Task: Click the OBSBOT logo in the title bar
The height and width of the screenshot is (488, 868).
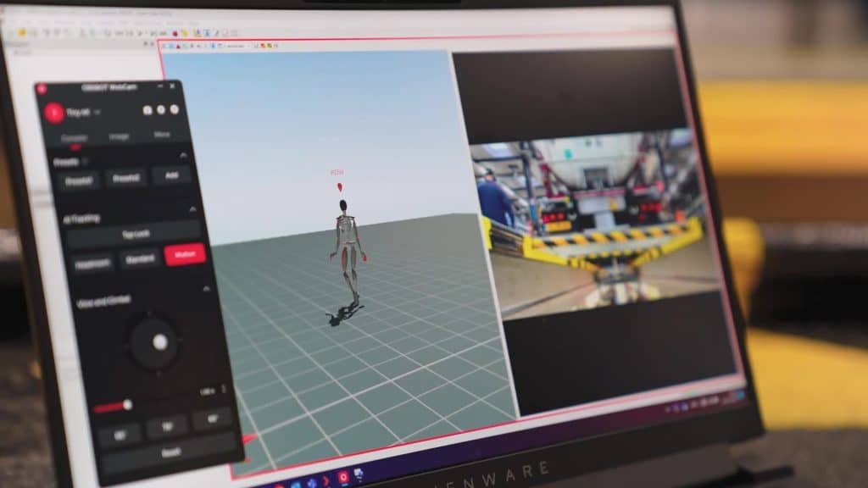Action: click(42, 88)
